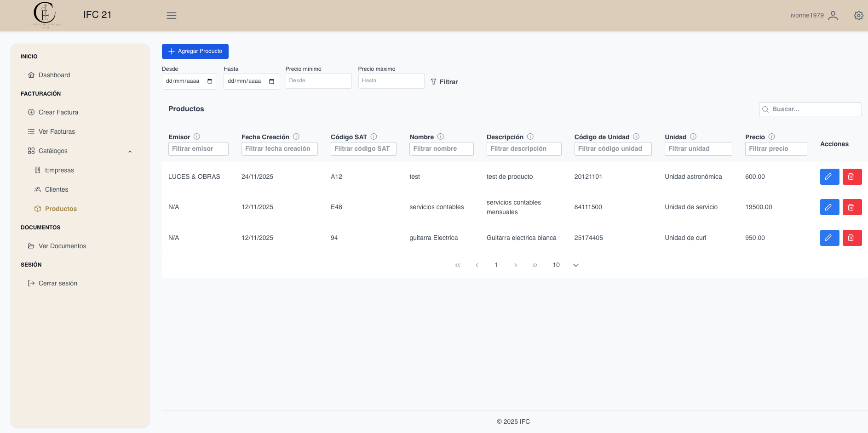Click info icon next to Emisor
Screen dimensions: 868x433
(197, 137)
